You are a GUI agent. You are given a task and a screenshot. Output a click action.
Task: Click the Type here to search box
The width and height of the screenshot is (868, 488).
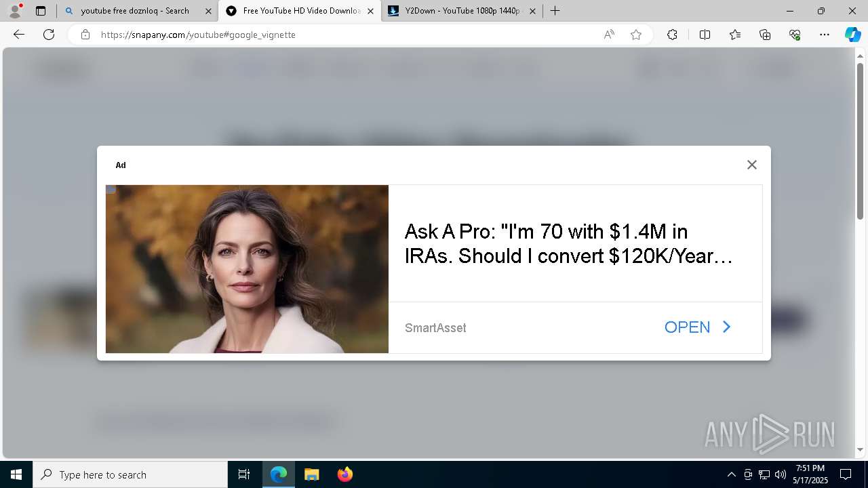point(130,474)
